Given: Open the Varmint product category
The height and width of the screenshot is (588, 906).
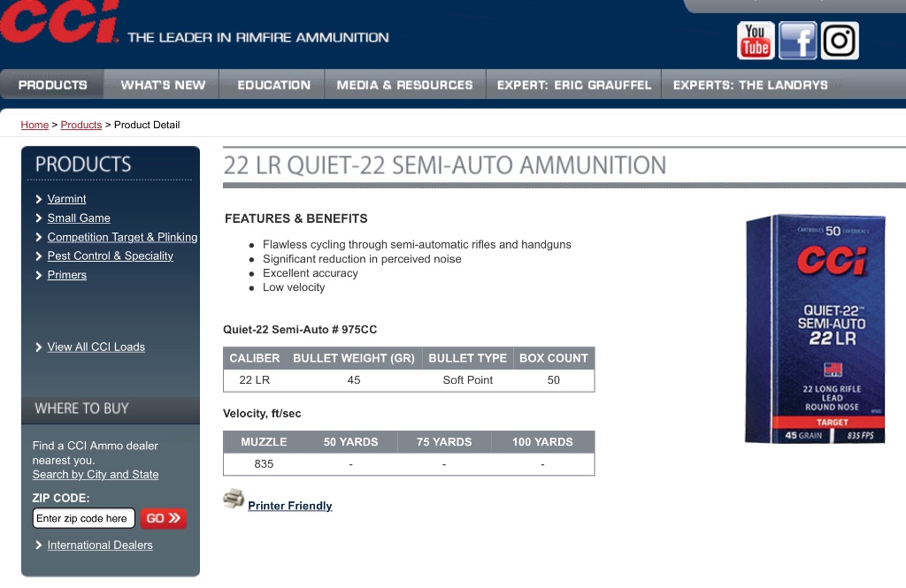Looking at the screenshot, I should coord(66,199).
